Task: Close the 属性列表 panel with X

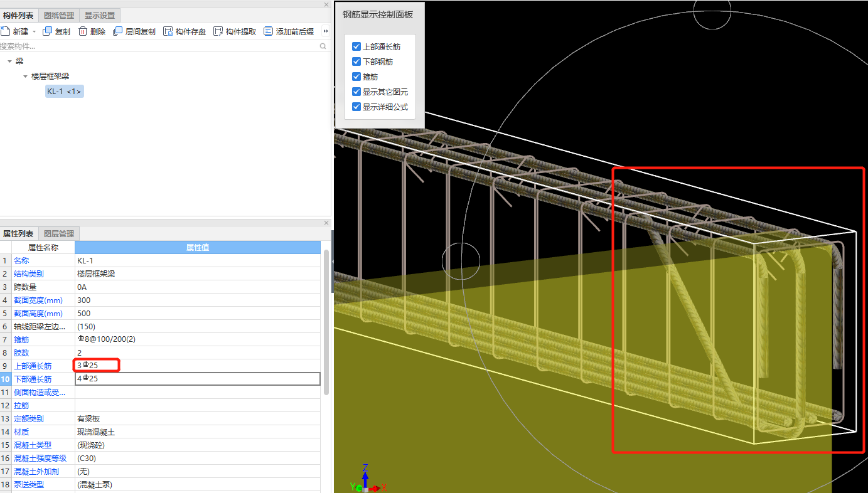Action: 326,223
